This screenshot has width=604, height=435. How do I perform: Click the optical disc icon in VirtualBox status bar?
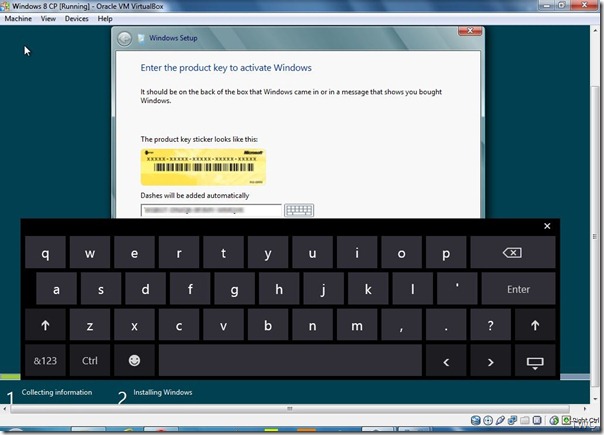click(488, 420)
